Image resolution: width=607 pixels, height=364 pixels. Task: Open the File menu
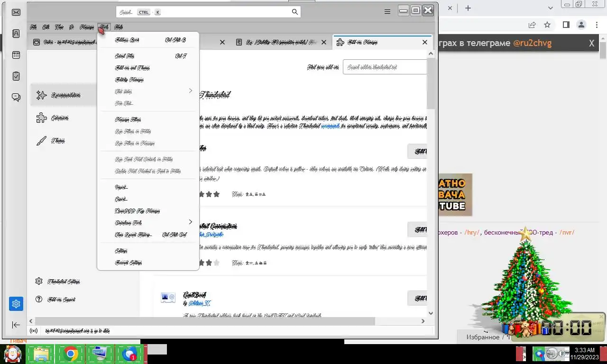tap(33, 27)
